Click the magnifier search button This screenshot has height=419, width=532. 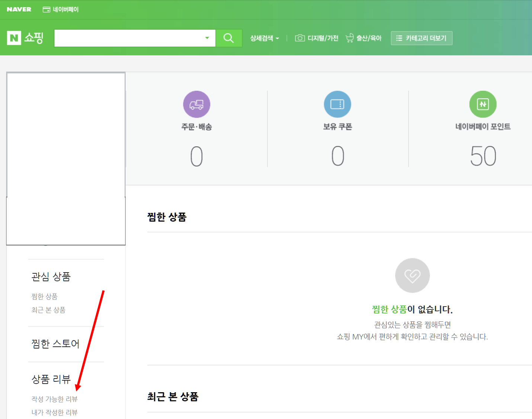pos(229,38)
